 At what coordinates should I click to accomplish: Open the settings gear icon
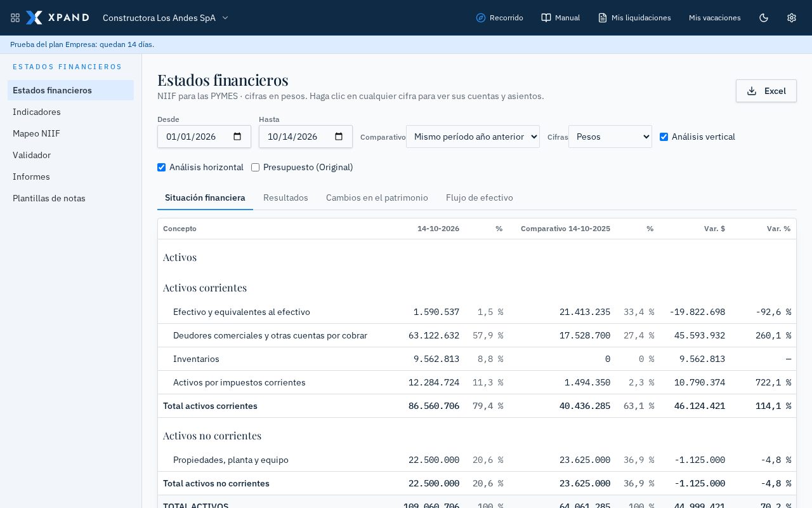point(792,18)
